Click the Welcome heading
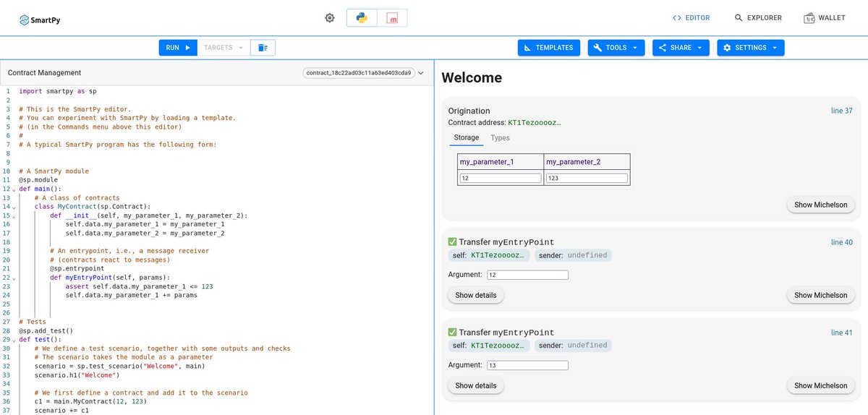 pos(472,77)
